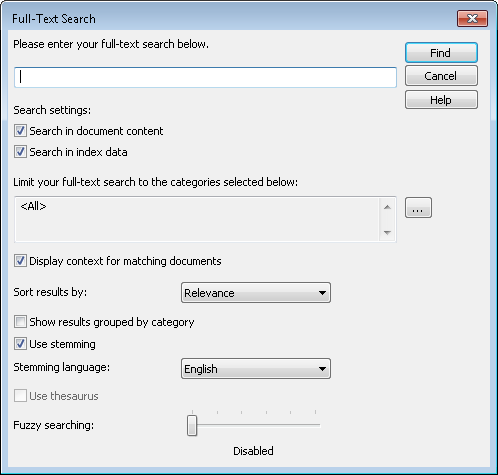Open category selection with ellipsis button
498x475 pixels.
coord(418,208)
